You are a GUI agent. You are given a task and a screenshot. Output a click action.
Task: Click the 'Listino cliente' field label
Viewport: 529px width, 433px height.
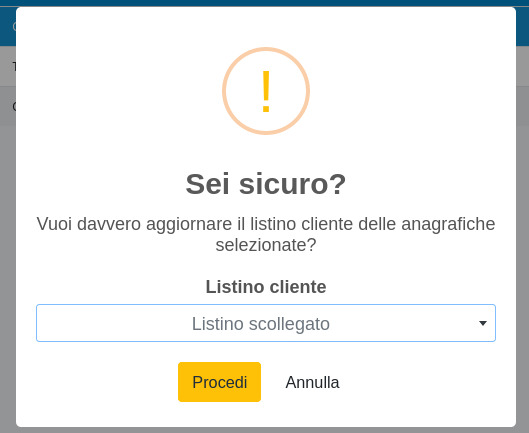point(266,287)
